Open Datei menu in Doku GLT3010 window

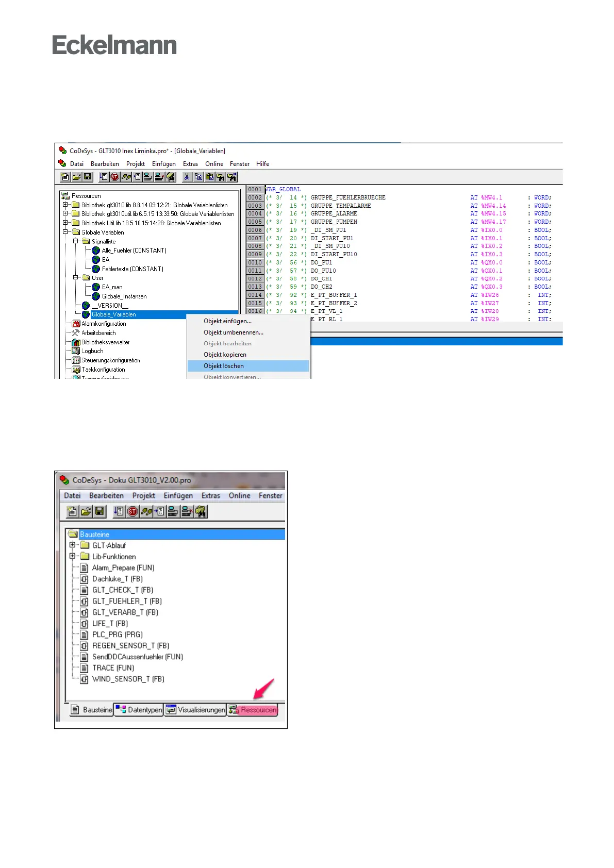coord(72,495)
